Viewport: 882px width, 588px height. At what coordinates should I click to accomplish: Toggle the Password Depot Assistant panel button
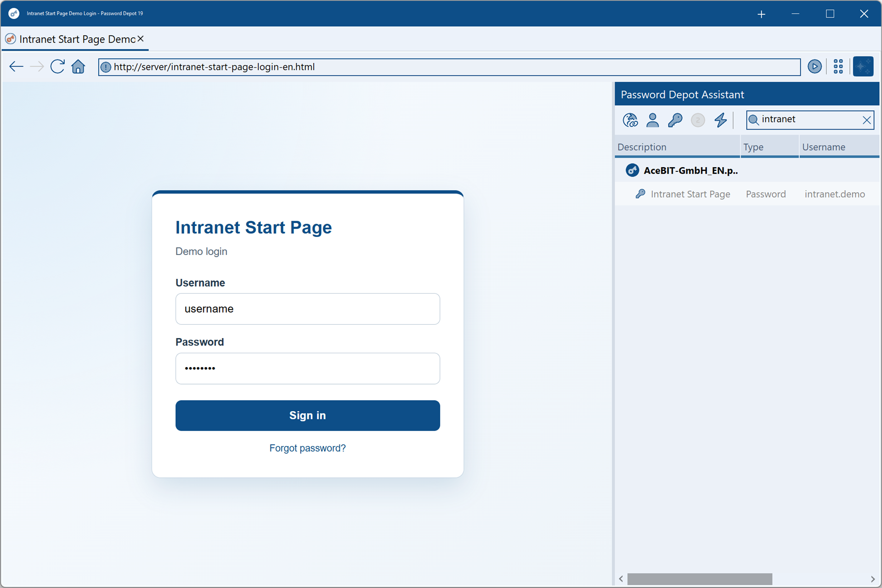(863, 67)
